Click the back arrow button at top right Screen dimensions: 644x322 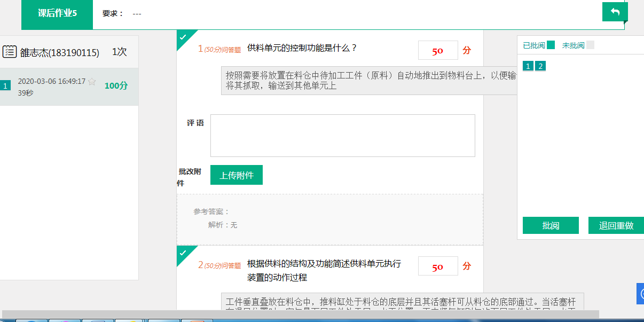point(615,12)
